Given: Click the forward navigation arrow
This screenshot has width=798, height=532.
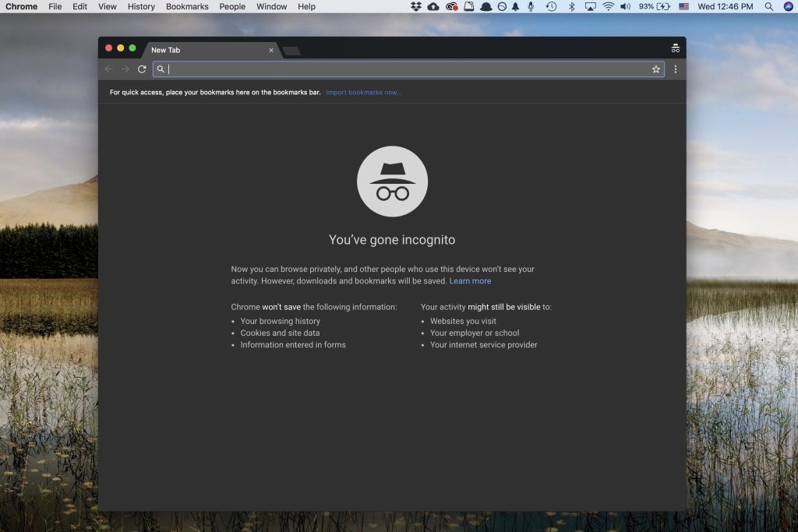Looking at the screenshot, I should [x=125, y=69].
